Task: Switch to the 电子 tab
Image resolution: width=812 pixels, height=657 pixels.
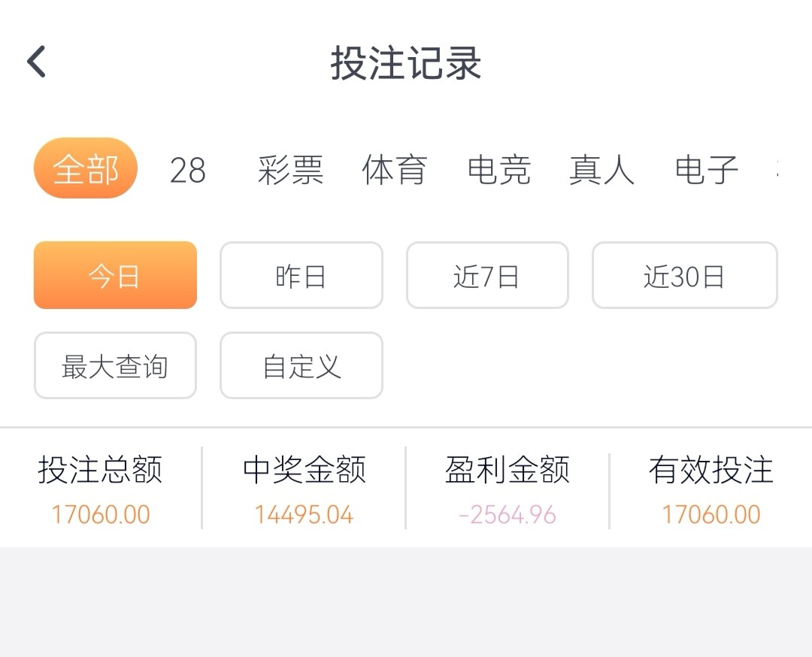Action: click(x=707, y=171)
